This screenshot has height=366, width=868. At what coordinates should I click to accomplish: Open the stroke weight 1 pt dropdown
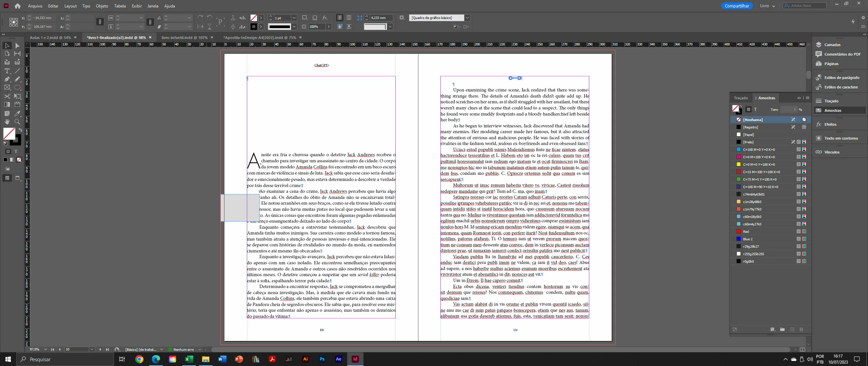294,18
